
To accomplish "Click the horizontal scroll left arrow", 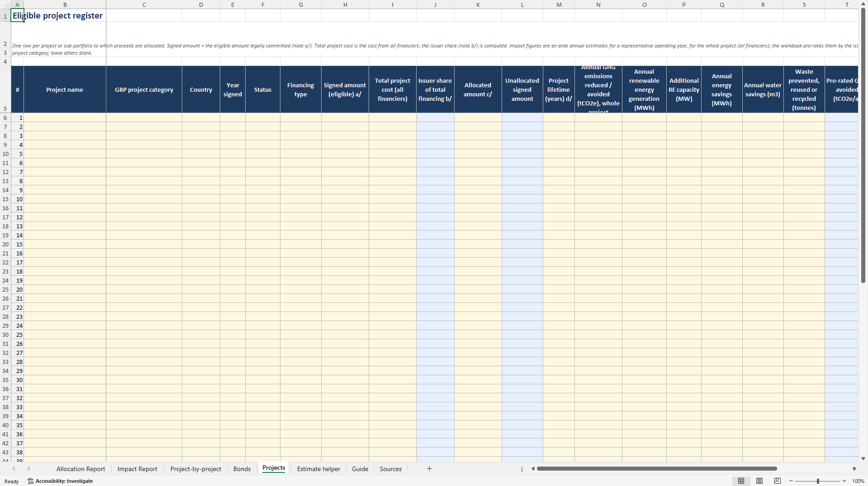I will 533,469.
